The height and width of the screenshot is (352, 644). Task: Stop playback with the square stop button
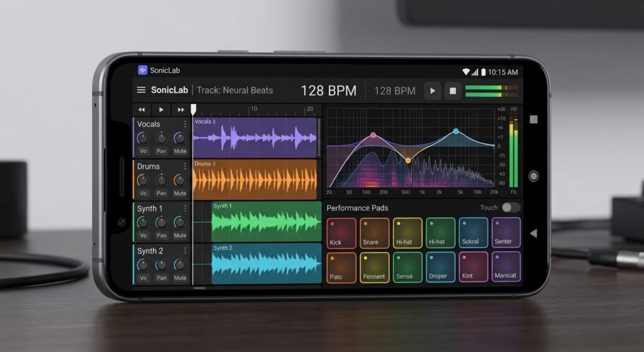pos(453,91)
